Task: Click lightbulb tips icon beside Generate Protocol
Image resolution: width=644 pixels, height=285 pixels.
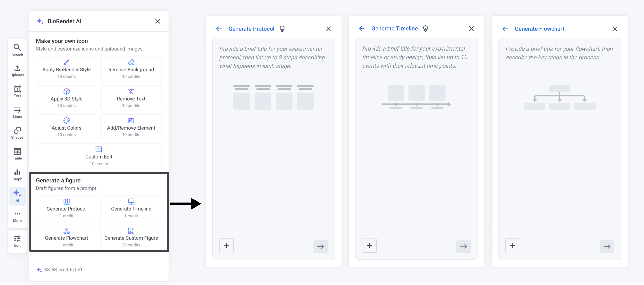Action: (x=282, y=29)
